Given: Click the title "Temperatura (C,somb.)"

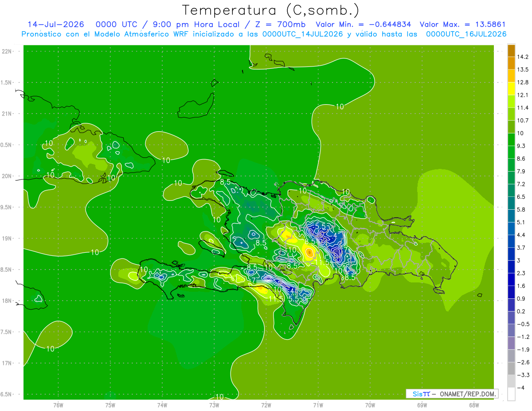Looking at the screenshot, I should 270,10.
